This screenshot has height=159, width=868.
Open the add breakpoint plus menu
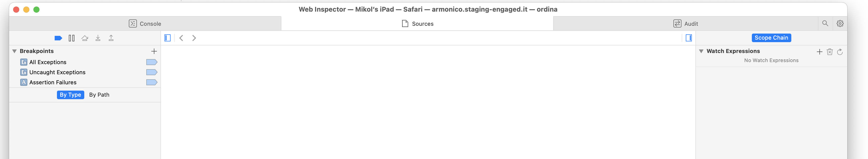154,51
